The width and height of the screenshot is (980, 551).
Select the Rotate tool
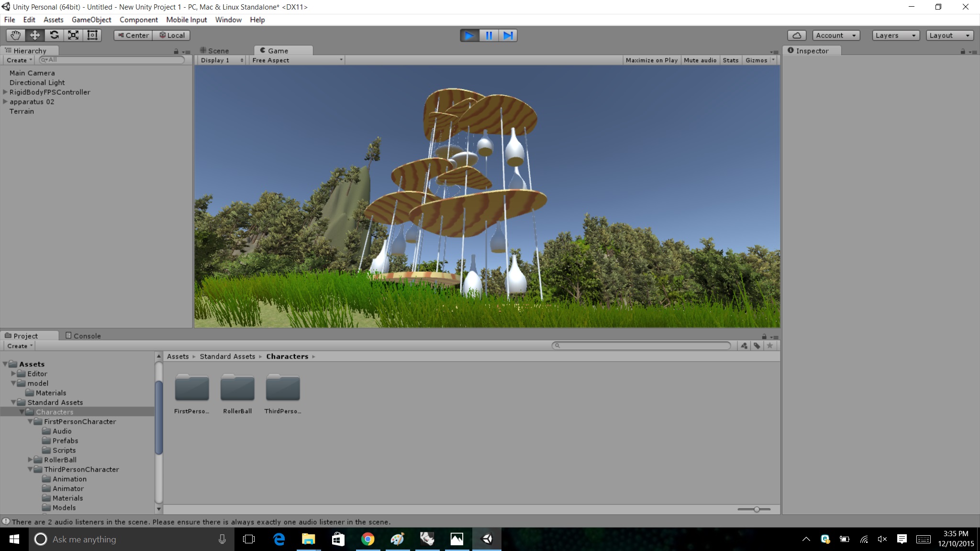coord(54,35)
